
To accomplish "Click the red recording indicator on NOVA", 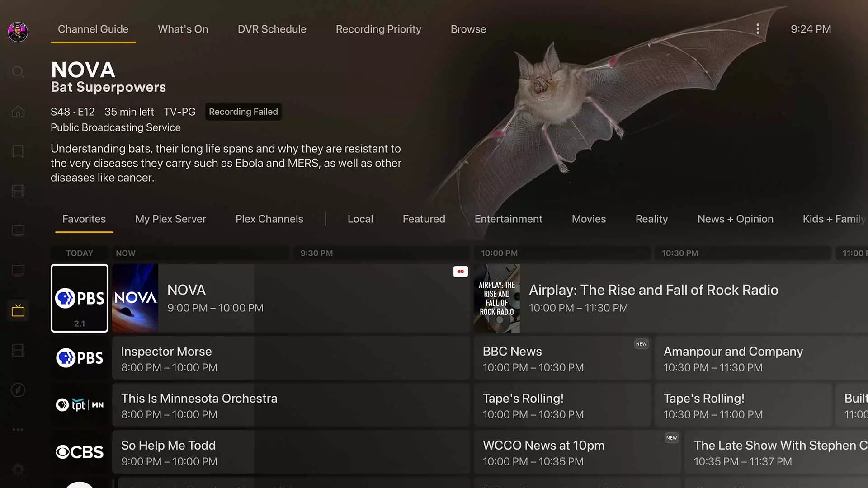I will click(461, 272).
